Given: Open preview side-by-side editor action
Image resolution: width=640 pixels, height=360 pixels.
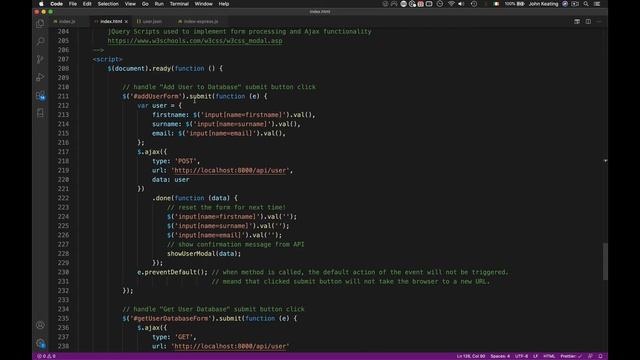Looking at the screenshot, I should [577, 21].
